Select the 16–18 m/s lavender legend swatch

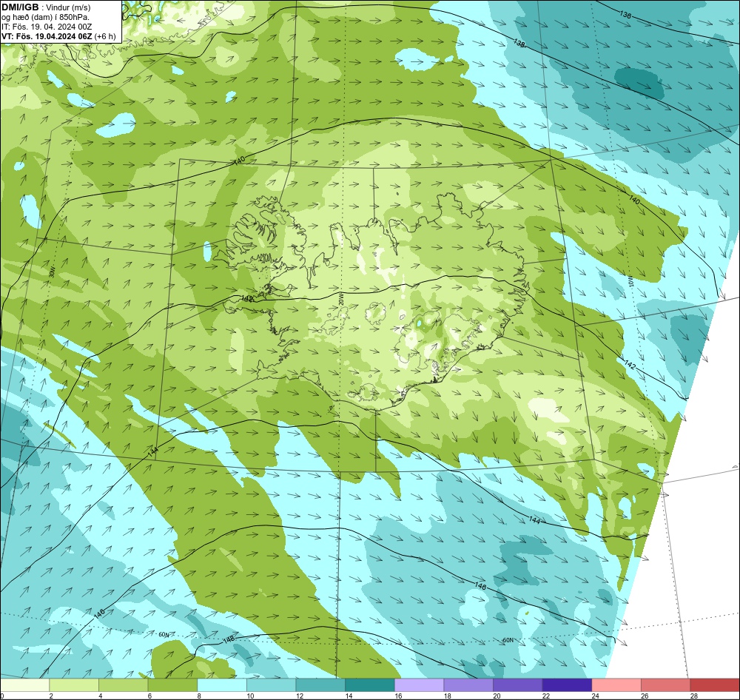point(419,685)
